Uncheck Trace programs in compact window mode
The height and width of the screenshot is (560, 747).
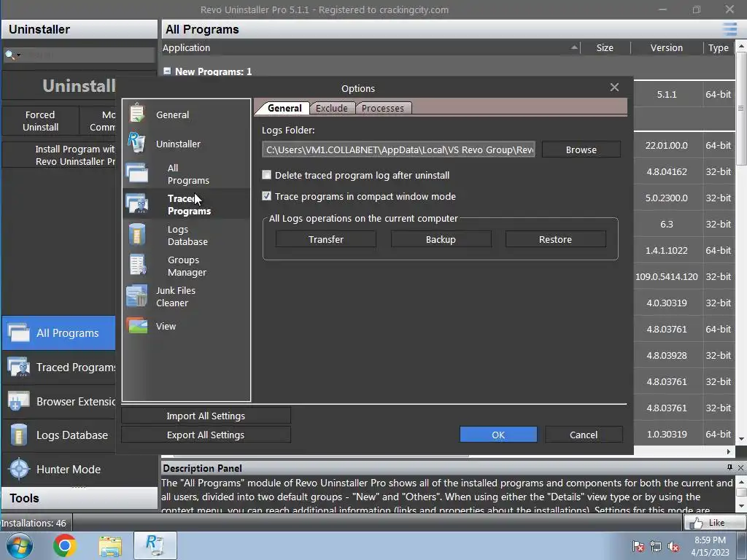point(267,195)
